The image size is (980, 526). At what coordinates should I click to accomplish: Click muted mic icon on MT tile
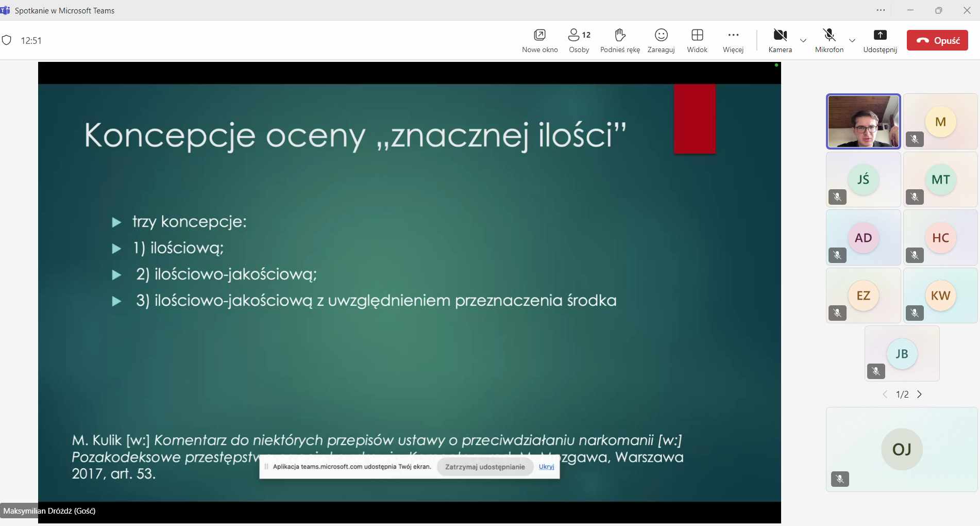(915, 197)
